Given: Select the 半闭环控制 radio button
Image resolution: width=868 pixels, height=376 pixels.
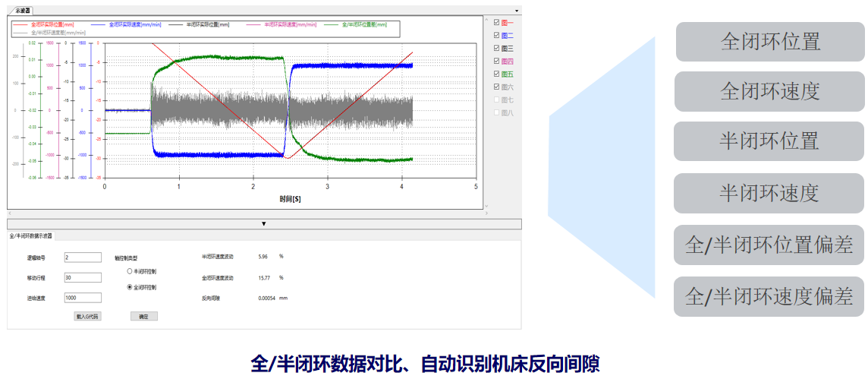Looking at the screenshot, I should tap(130, 271).
